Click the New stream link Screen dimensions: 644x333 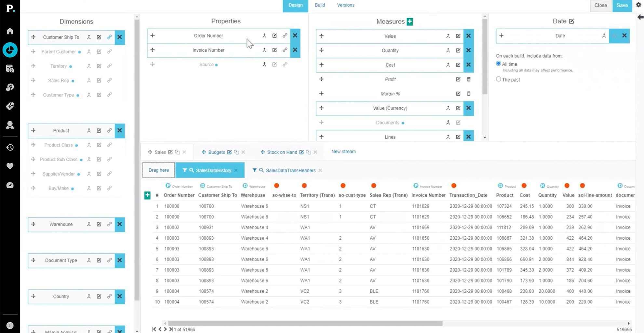click(343, 152)
